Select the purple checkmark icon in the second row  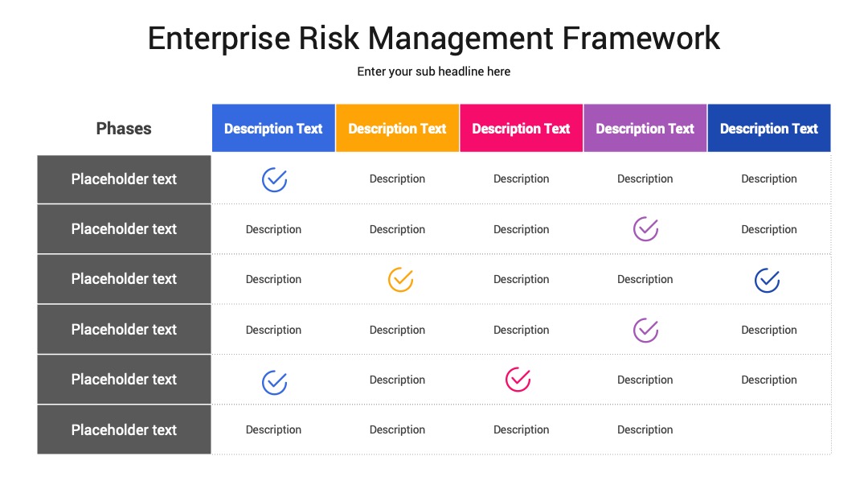[x=645, y=228]
